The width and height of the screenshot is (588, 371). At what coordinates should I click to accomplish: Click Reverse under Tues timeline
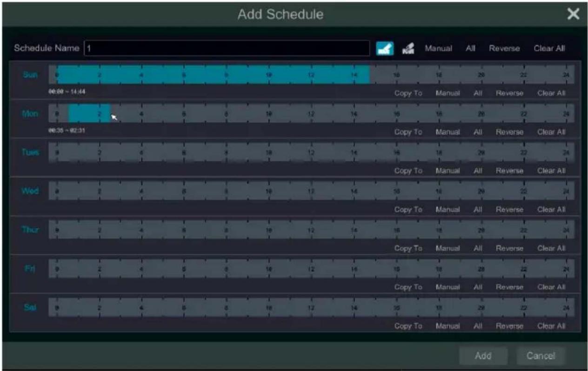coord(509,171)
